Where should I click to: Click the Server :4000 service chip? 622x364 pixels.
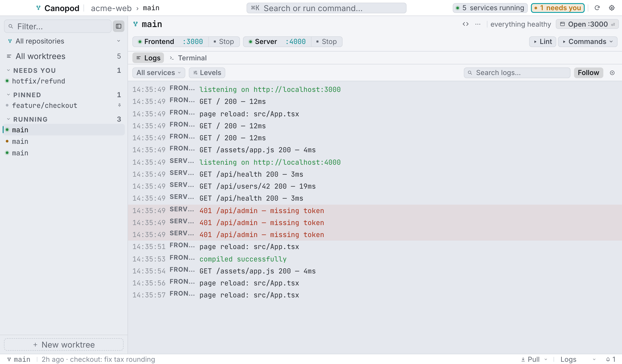277,42
